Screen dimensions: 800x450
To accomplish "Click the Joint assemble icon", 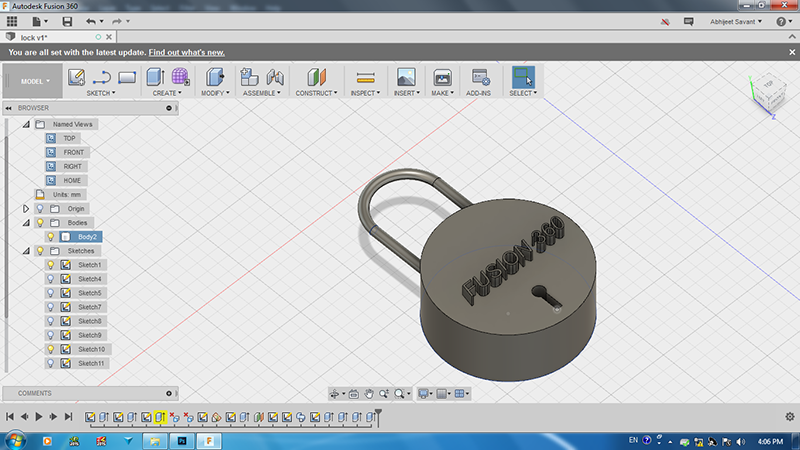I will [x=275, y=77].
